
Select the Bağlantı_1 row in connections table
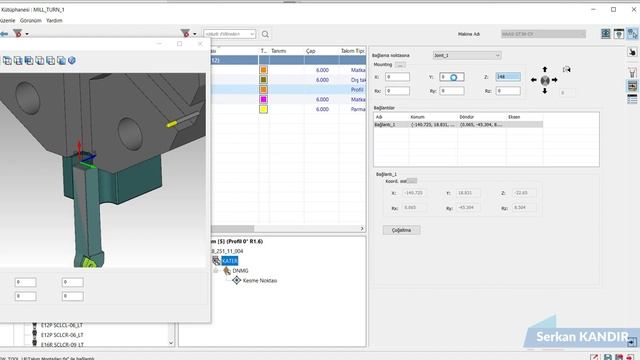[458, 124]
